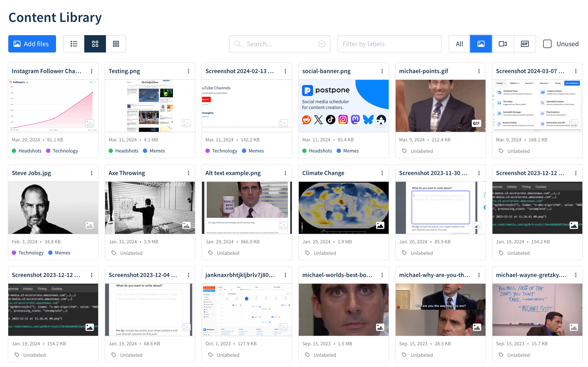Show All file types
This screenshot has height=367, width=588.
pos(459,44)
